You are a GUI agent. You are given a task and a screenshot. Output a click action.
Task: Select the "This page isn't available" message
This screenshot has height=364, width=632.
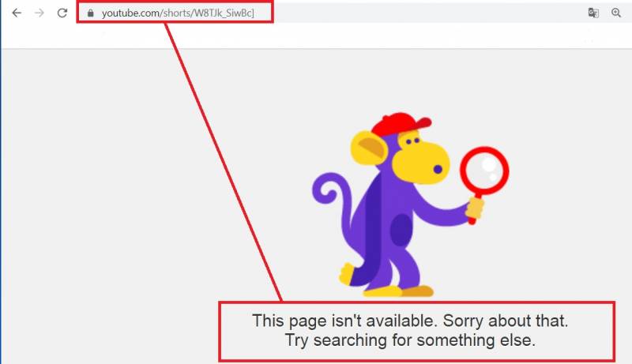click(409, 321)
